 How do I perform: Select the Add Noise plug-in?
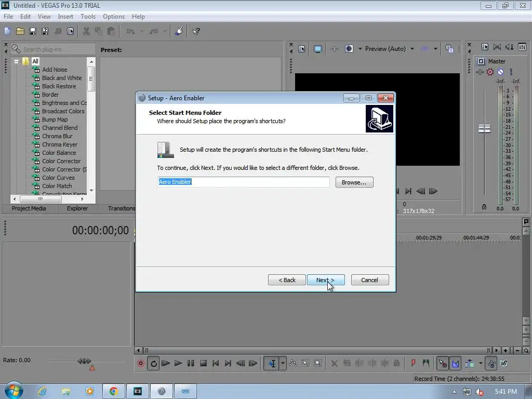54,70
